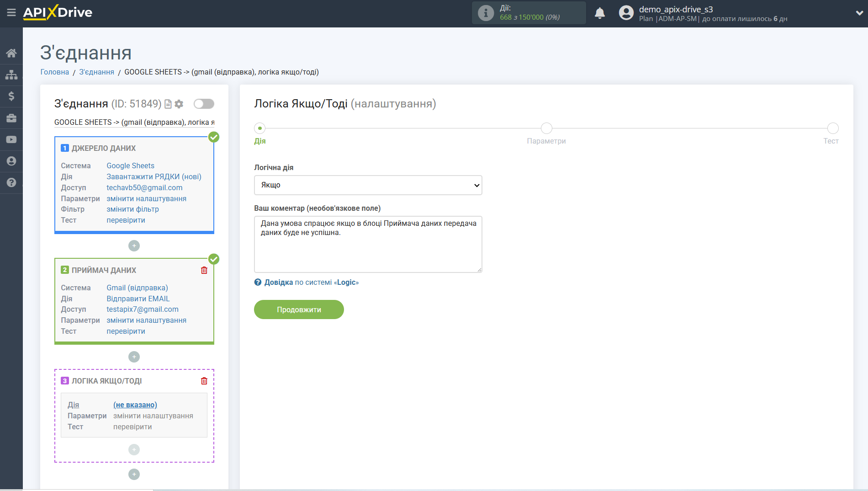The width and height of the screenshot is (868, 491).
Task: Click the demo_apix-drive_s3 account name
Action: pyautogui.click(x=676, y=9)
